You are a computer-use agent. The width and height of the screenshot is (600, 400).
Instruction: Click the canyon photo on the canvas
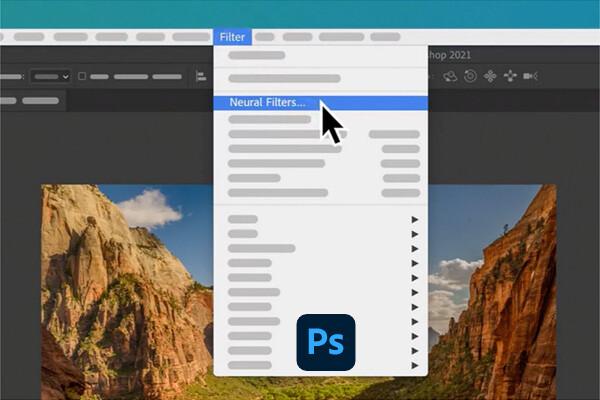(x=120, y=290)
